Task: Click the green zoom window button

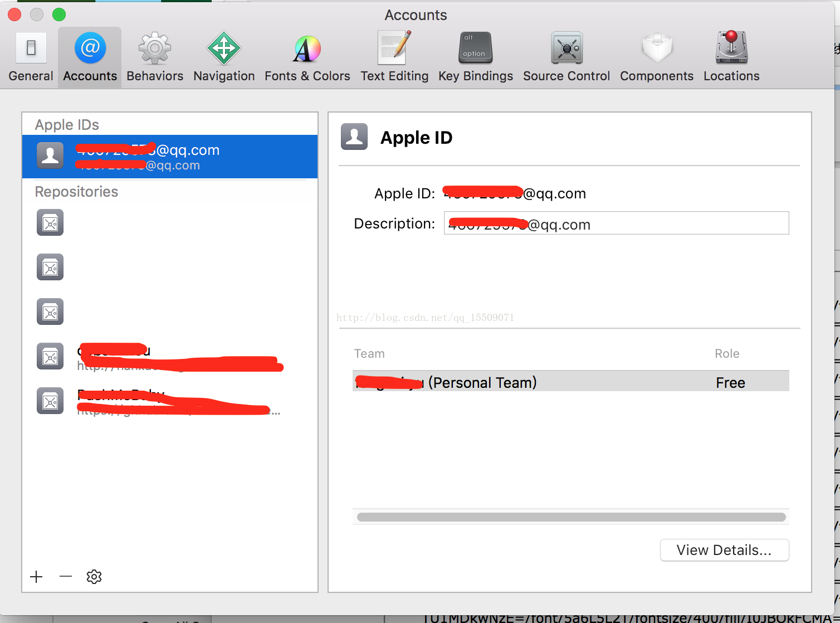Action: 59,14
